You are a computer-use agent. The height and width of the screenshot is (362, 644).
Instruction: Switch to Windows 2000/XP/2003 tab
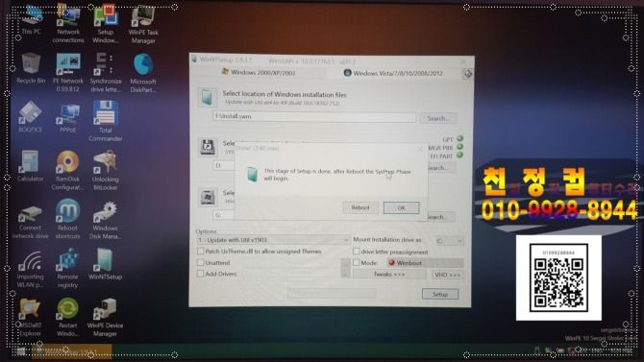(259, 73)
